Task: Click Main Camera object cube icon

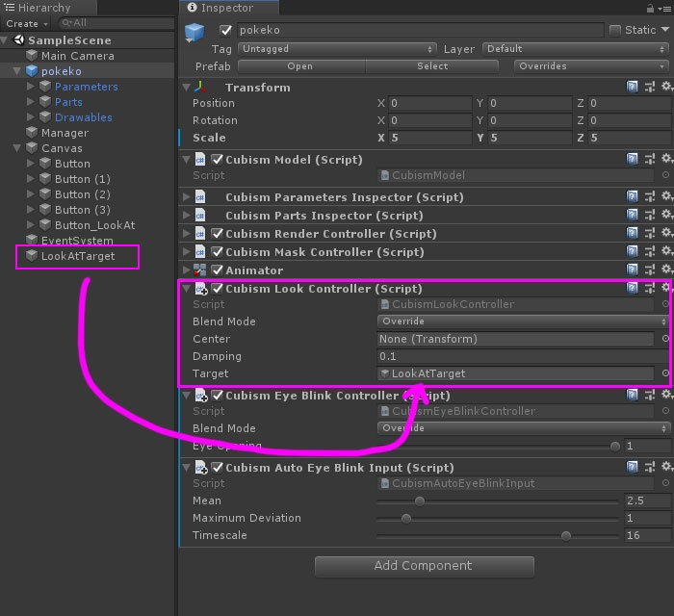Action: 32,56
